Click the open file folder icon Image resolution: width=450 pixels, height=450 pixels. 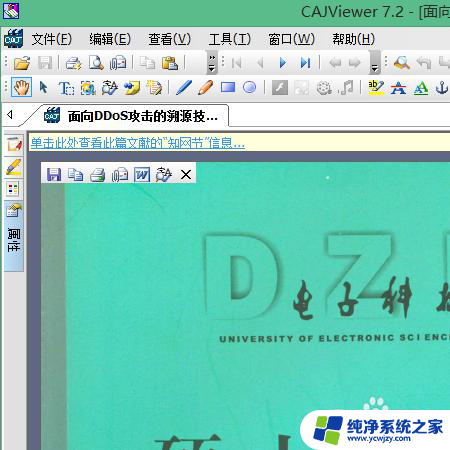22,63
